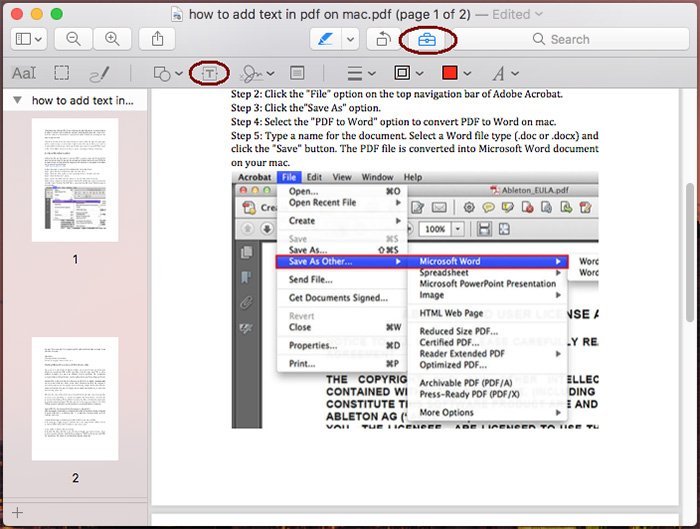The height and width of the screenshot is (529, 700).
Task: Zoom out the PDF page
Action: (x=73, y=39)
